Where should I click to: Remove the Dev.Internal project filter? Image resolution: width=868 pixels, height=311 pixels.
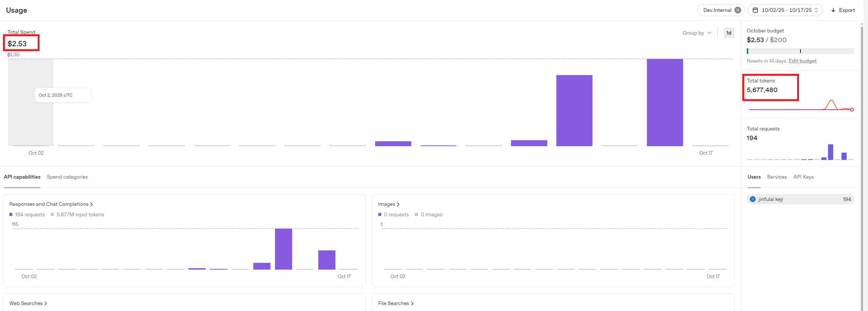[737, 10]
